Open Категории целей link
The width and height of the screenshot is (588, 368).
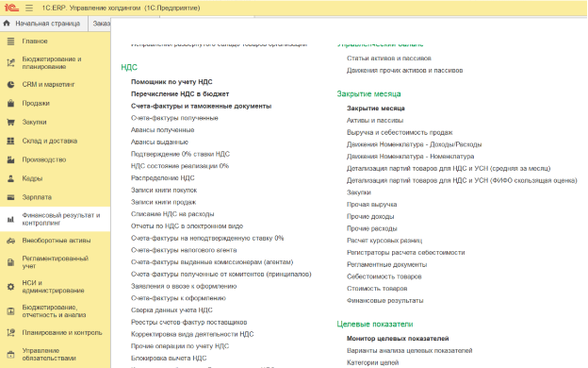(373, 362)
